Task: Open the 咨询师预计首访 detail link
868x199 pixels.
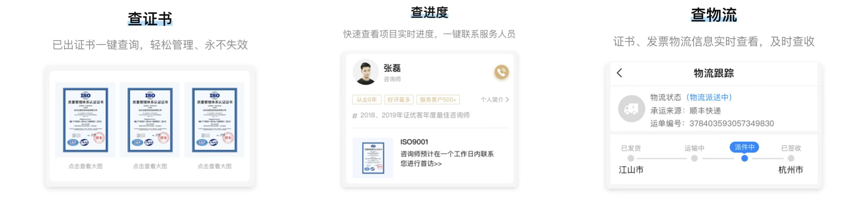Action: click(447, 158)
